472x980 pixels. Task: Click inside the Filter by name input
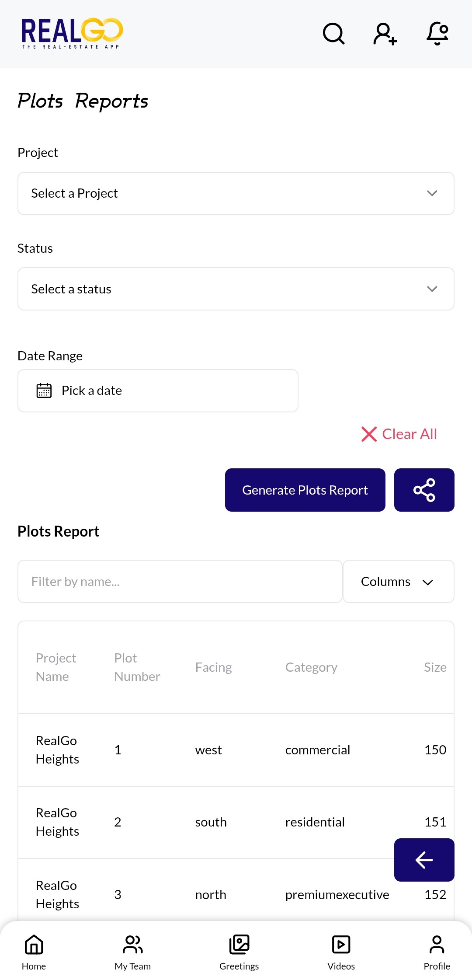click(179, 581)
